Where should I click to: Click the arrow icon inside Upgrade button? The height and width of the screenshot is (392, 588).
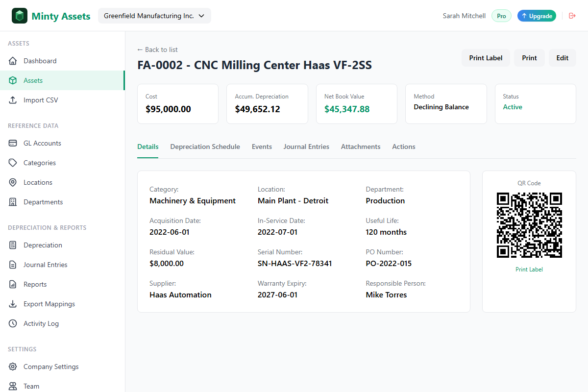pyautogui.click(x=524, y=16)
